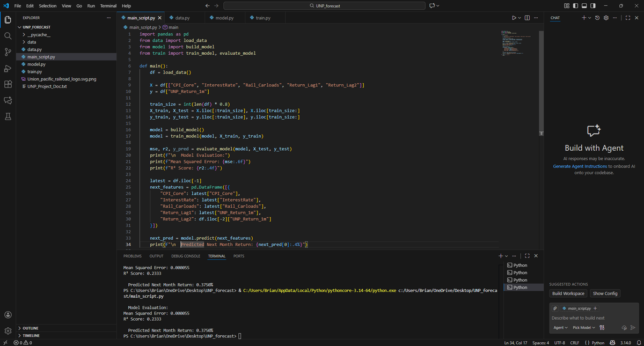Show chat history
644x346 pixels.
(x=597, y=18)
